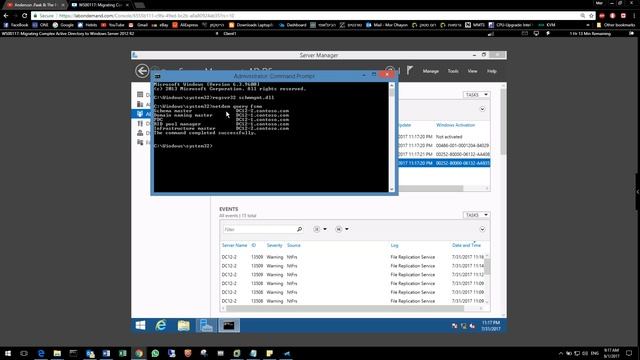Screen dimensions: 640x360
Task: Open Excel from the host taskbar
Action: 122,353
